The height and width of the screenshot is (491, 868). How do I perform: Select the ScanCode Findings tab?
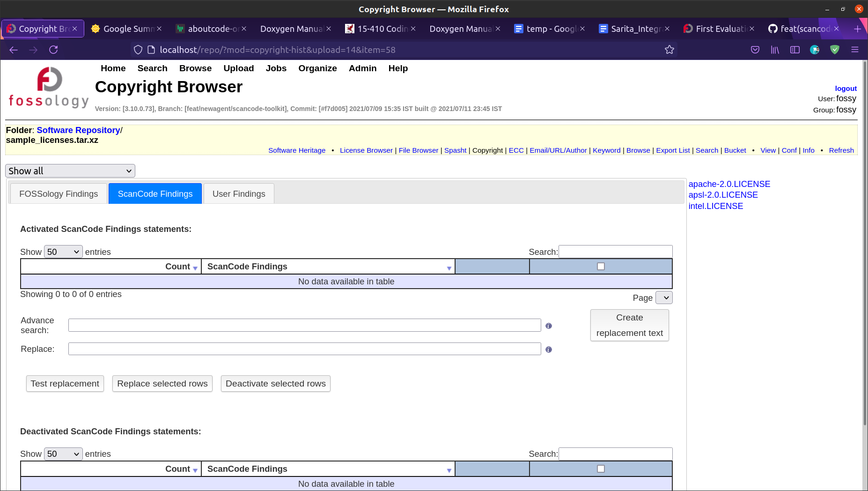[155, 194]
